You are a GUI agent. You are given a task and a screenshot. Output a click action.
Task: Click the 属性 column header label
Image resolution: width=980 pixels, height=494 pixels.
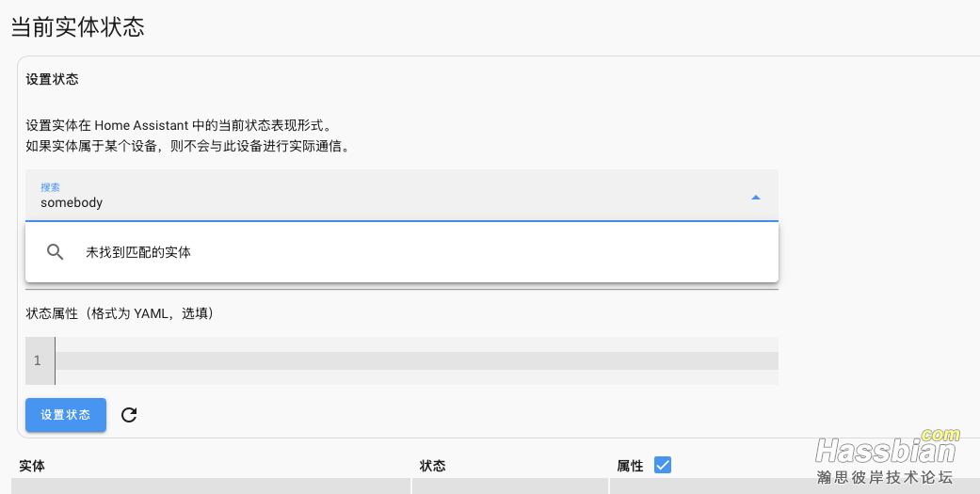630,466
